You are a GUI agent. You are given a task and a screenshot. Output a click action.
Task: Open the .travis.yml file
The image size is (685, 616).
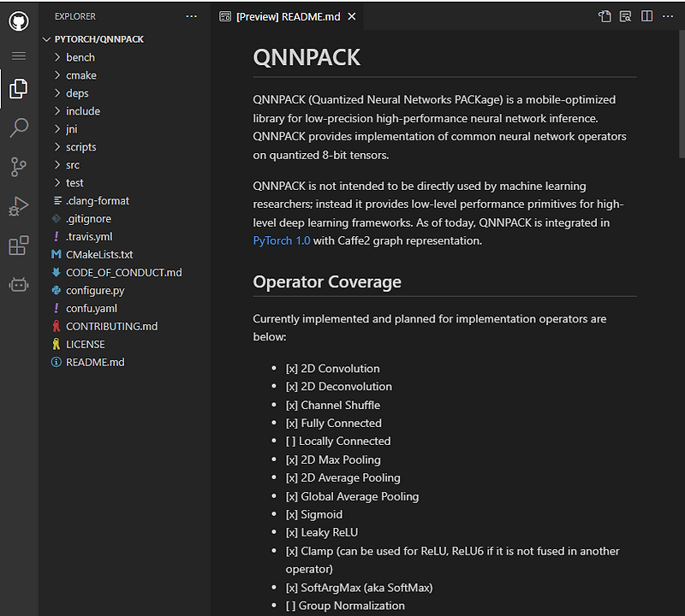89,237
